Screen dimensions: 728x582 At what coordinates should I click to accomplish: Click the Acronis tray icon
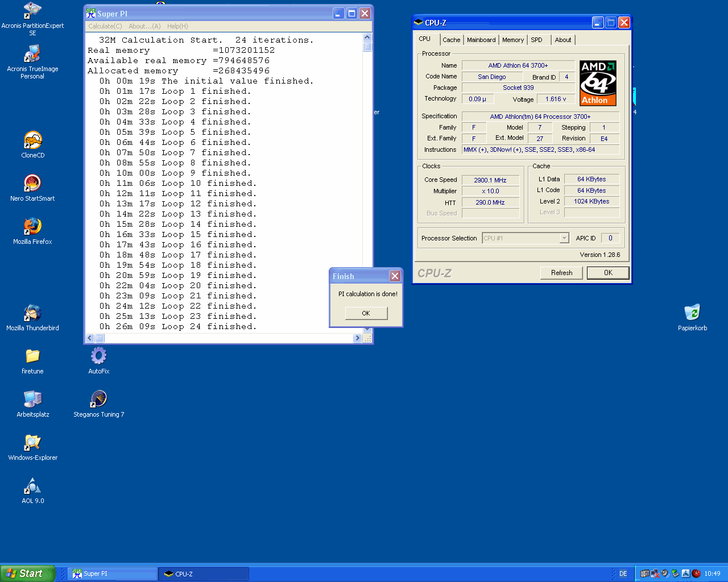click(x=685, y=573)
